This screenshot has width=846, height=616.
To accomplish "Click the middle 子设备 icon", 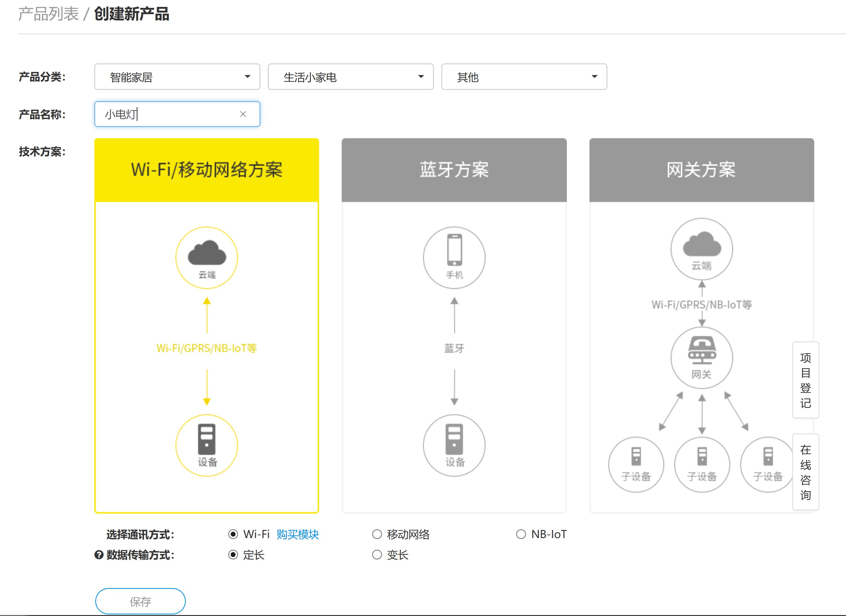I will [702, 457].
